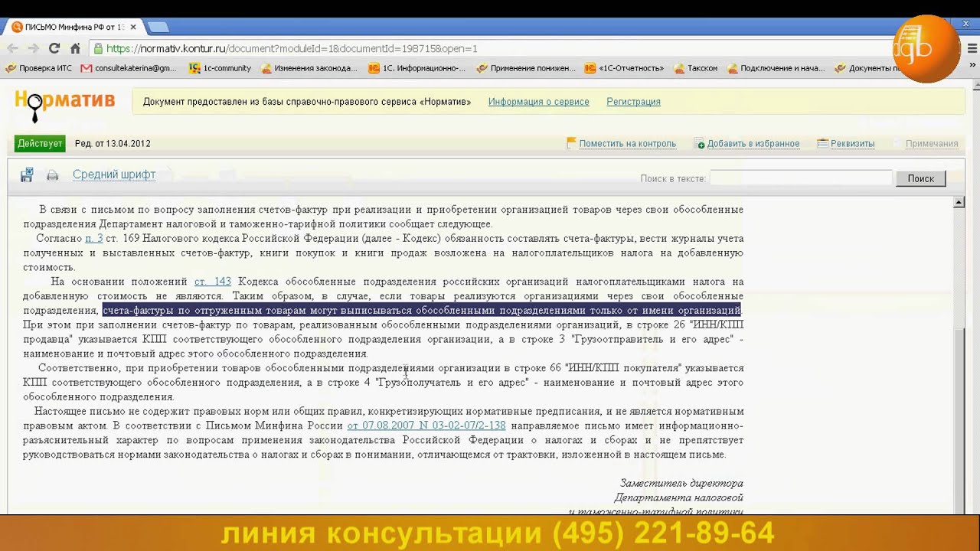The image size is (980, 551).
Task: Open the 1С. Информационно-... bookmark
Action: point(417,68)
